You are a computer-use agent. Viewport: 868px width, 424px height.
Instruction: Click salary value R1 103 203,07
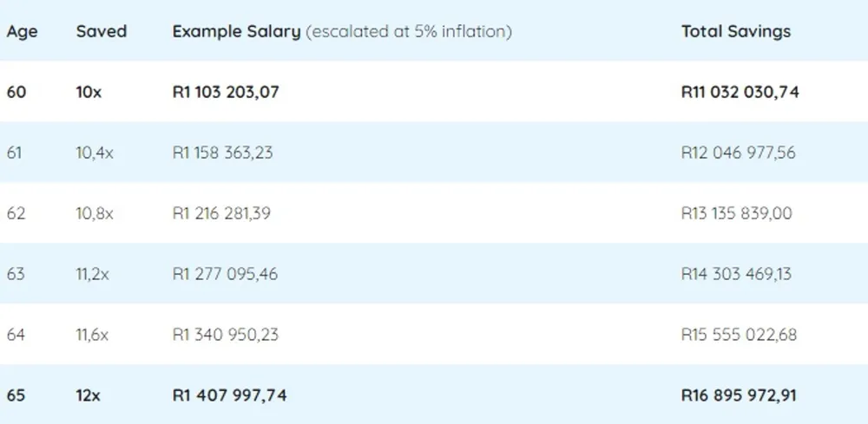click(226, 92)
